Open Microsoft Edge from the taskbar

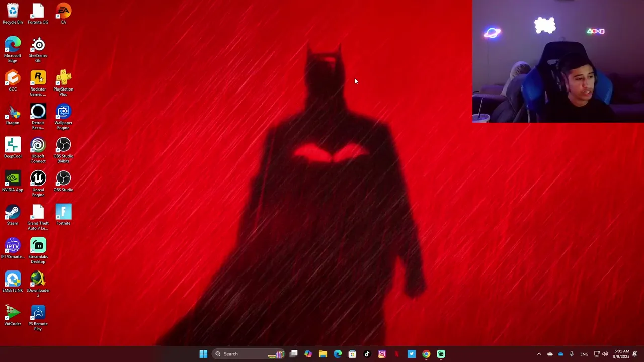coord(338,354)
